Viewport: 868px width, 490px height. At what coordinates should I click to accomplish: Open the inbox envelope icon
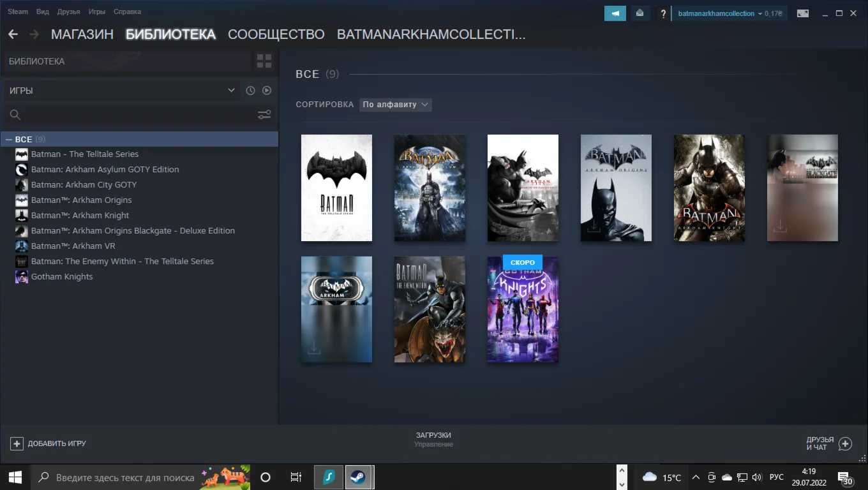[640, 13]
